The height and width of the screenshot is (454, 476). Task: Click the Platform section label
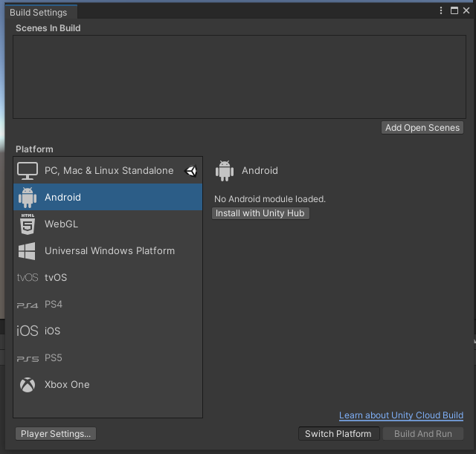(x=34, y=149)
